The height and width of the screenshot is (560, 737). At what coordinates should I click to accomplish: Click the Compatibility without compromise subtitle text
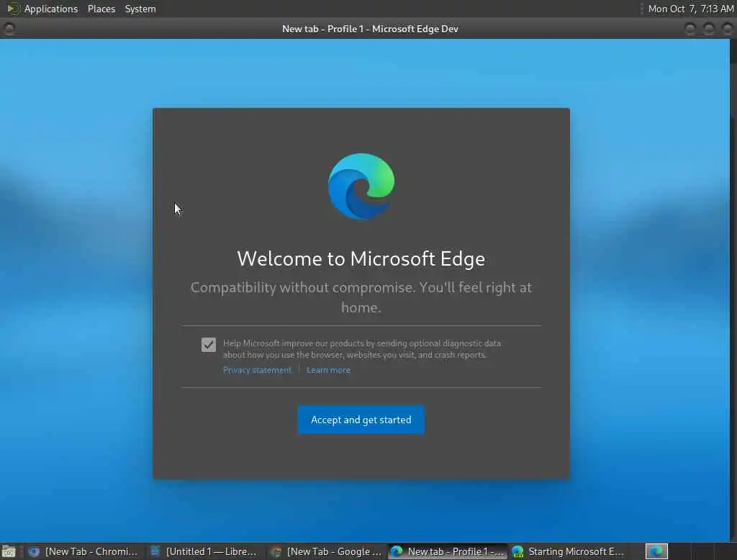click(x=361, y=297)
